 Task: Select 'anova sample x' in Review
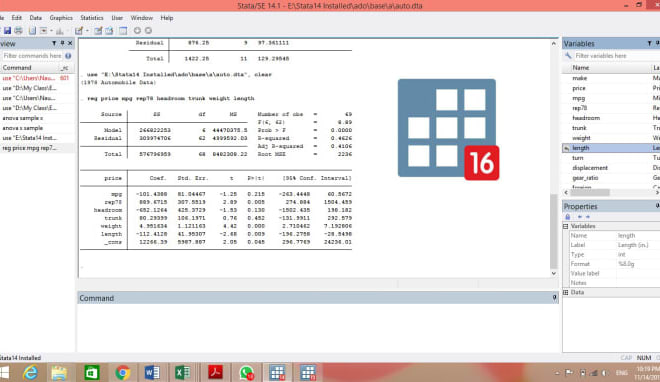[37, 118]
